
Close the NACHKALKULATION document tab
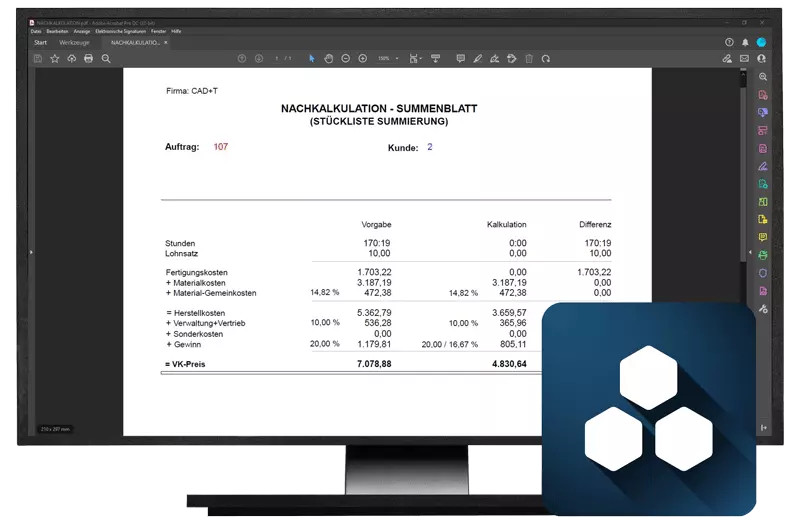click(x=165, y=43)
